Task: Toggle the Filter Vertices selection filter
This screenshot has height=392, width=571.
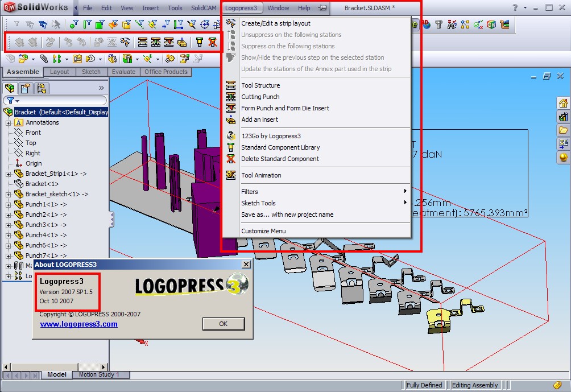Action: pos(74,24)
